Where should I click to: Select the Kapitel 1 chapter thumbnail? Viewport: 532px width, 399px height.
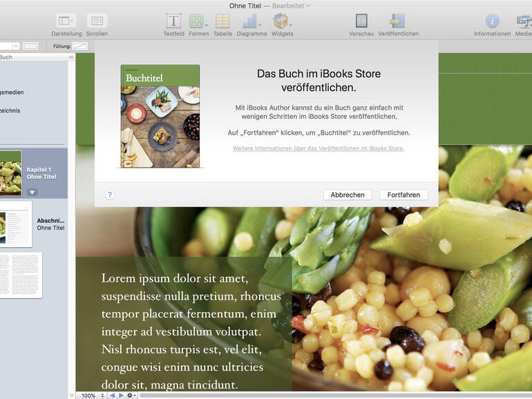(10, 173)
